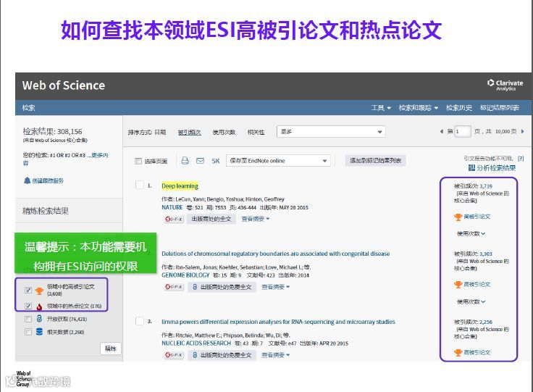Click the S·F·X icon for limma article

(x=174, y=355)
